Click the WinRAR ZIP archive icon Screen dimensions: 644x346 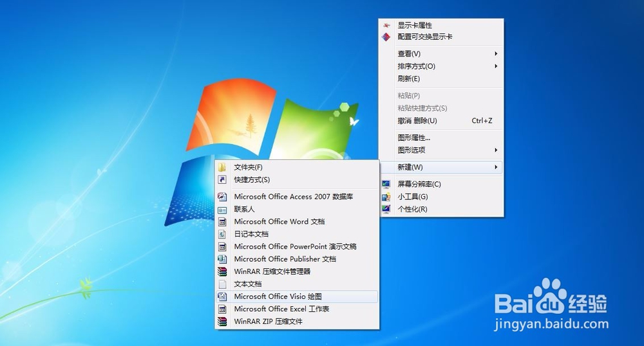(x=222, y=322)
